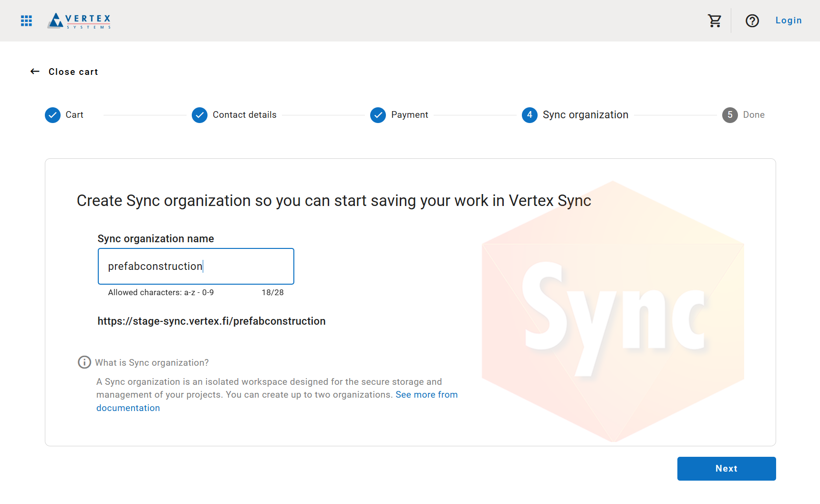Select the Payment step label
Viewport: 820px width, 504px height.
click(409, 115)
